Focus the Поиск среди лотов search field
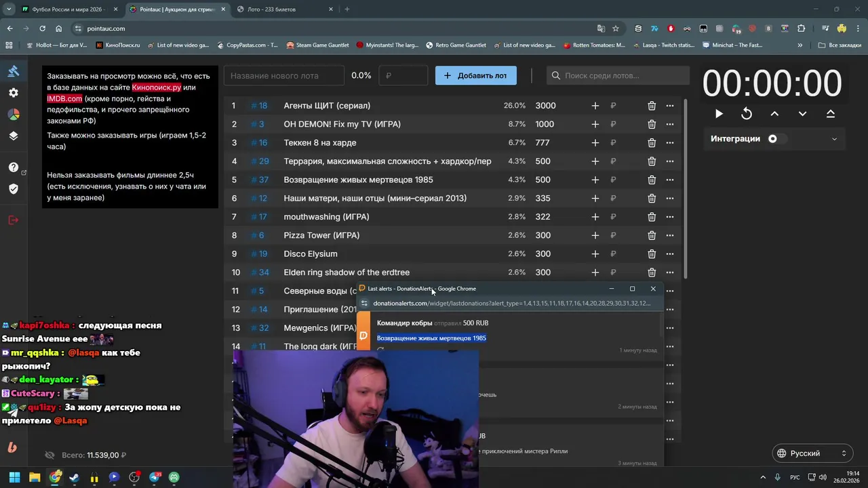 click(618, 75)
